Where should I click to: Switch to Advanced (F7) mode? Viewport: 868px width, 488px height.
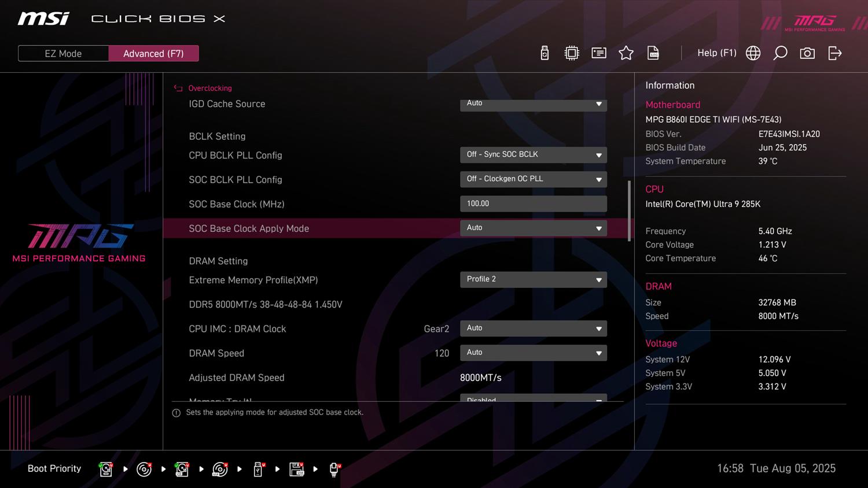click(153, 53)
